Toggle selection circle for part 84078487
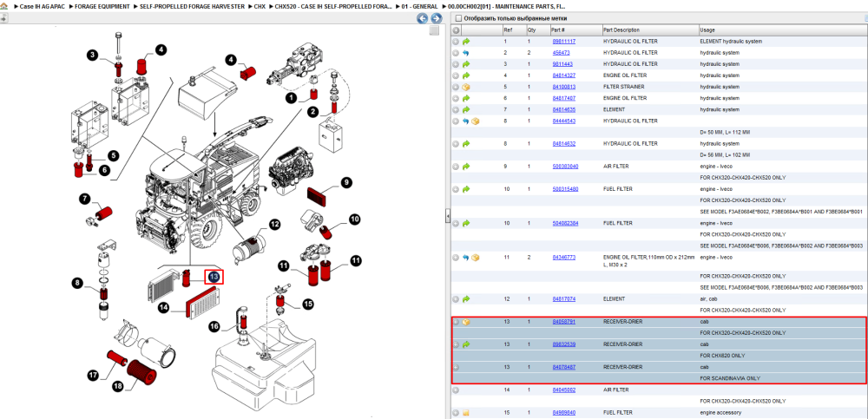868x419 pixels. point(456,367)
